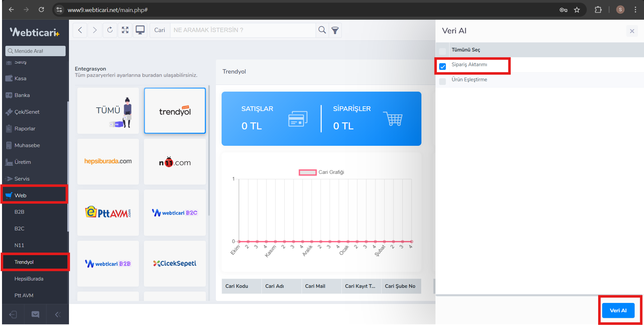Click the fullscreen expand icon in toolbar

pyautogui.click(x=125, y=30)
